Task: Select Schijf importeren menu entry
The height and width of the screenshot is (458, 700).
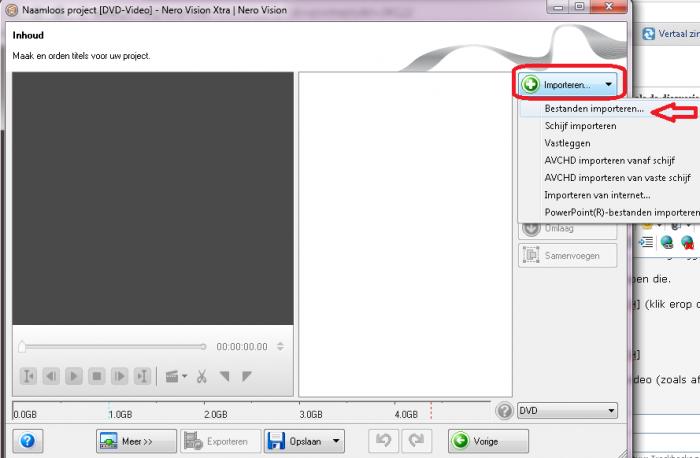Action: 580,126
